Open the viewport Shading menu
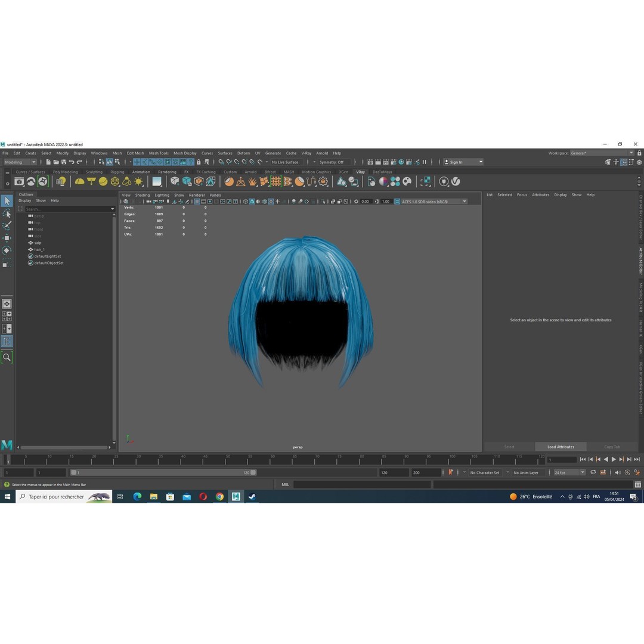 (143, 195)
